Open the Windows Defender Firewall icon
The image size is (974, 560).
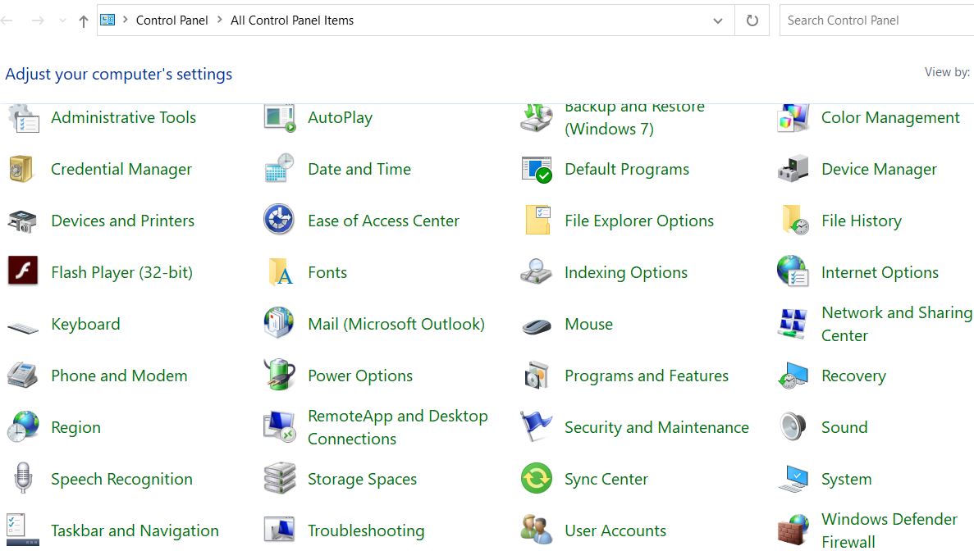click(x=793, y=530)
